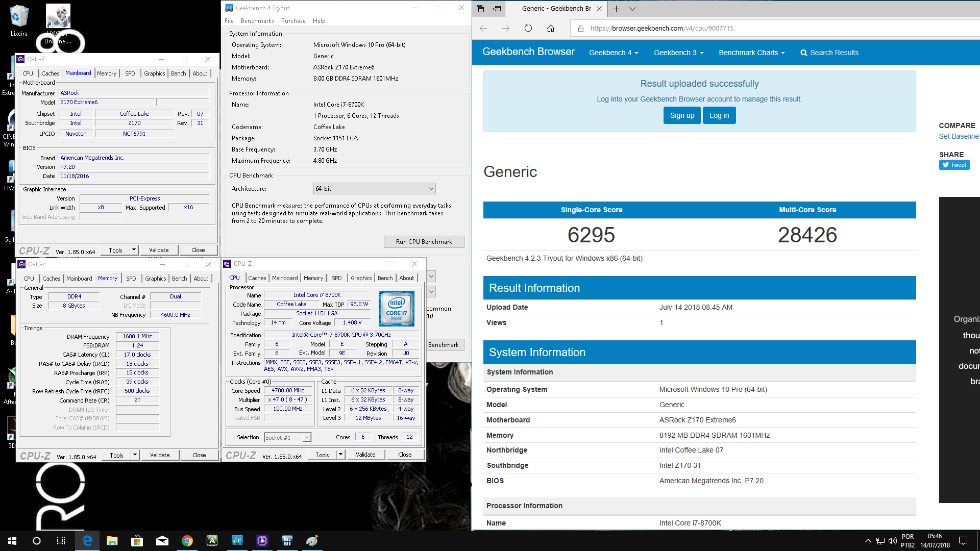Open the green A app on taskbar
The width and height of the screenshot is (980, 551).
[212, 541]
